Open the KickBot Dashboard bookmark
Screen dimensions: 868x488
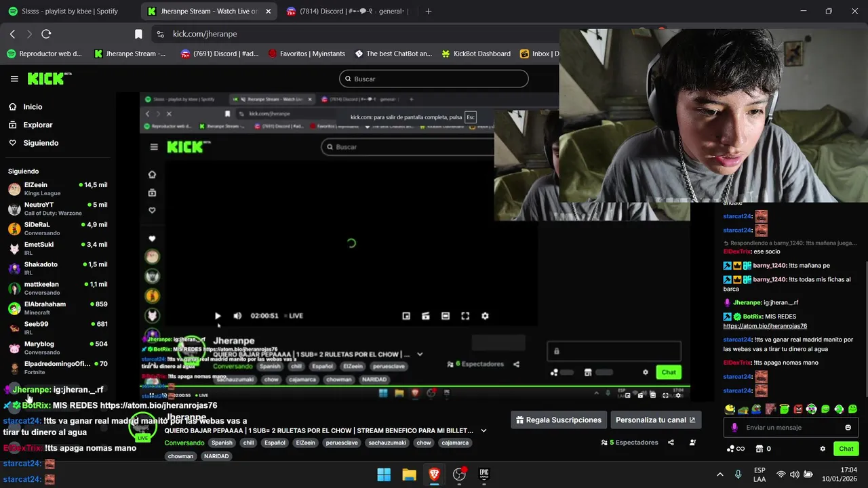(476, 54)
